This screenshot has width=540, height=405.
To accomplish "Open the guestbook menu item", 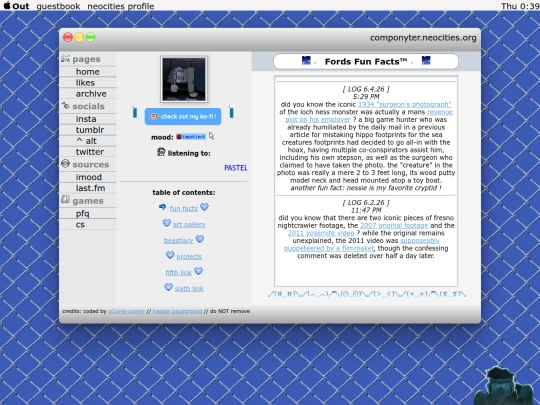I will click(58, 6).
